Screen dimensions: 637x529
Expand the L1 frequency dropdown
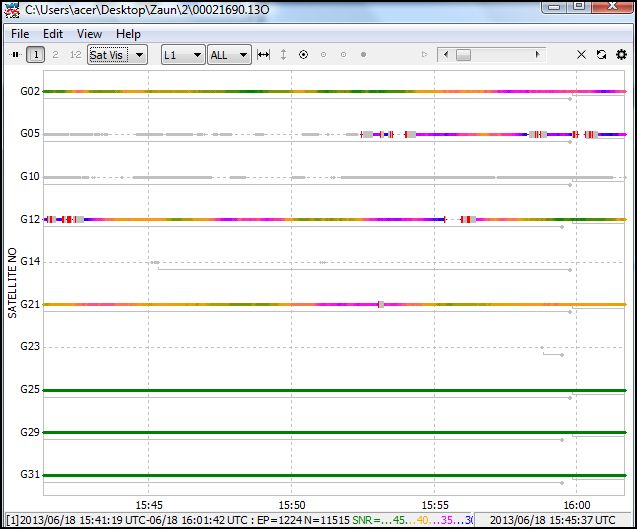(x=183, y=55)
